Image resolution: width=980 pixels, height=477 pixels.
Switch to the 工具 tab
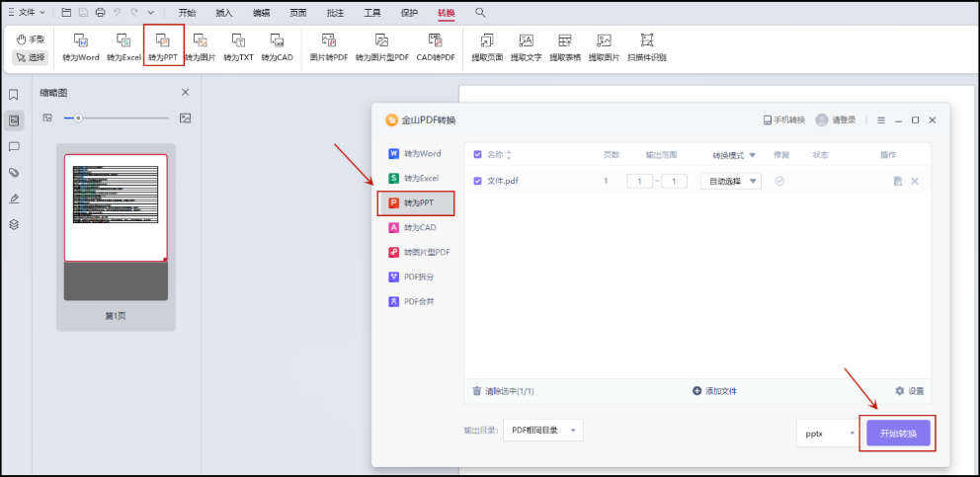pos(372,13)
